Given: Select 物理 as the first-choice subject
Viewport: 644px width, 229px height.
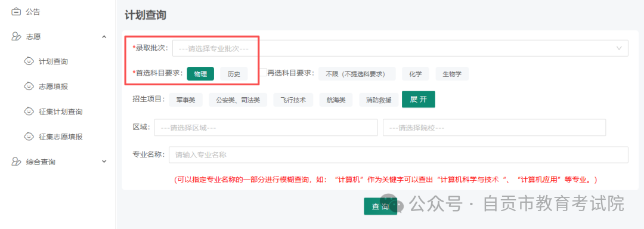Looking at the screenshot, I should pyautogui.click(x=200, y=74).
